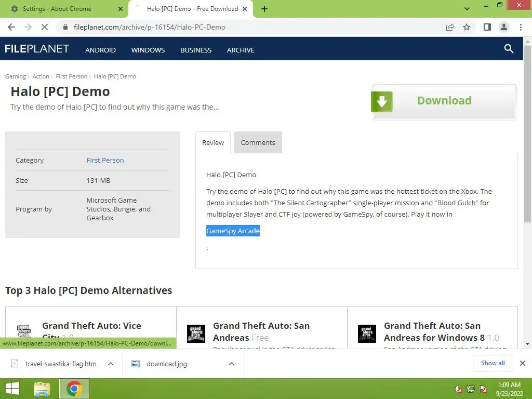Viewport: 532px width, 399px height.
Task: Open the ARCHIVE menu item
Action: pos(241,50)
